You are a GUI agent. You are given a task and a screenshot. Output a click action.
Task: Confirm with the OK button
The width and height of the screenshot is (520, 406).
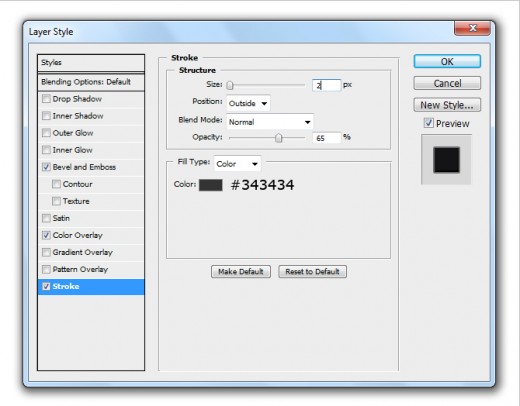(x=447, y=62)
